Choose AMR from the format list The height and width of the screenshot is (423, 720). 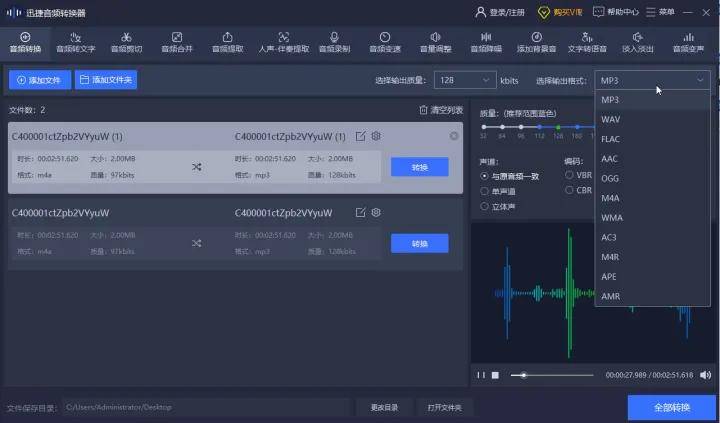point(652,296)
